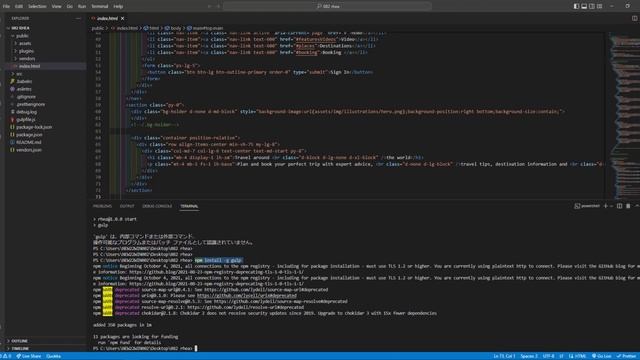Open the Run menu
Viewport: 640px width, 360px height.
[x=82, y=6]
